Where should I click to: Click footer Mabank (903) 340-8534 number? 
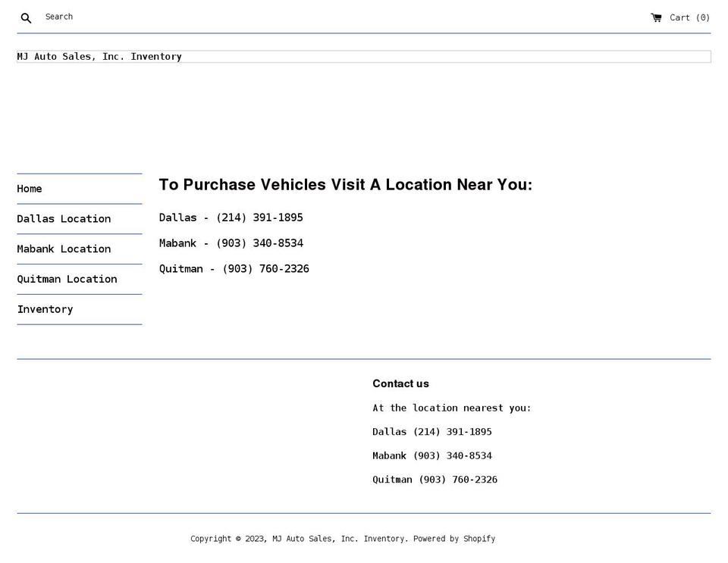tap(431, 456)
